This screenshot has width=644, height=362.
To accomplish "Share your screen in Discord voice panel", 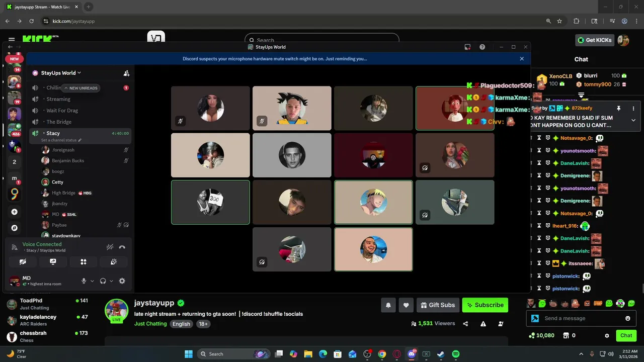I will pyautogui.click(x=53, y=262).
